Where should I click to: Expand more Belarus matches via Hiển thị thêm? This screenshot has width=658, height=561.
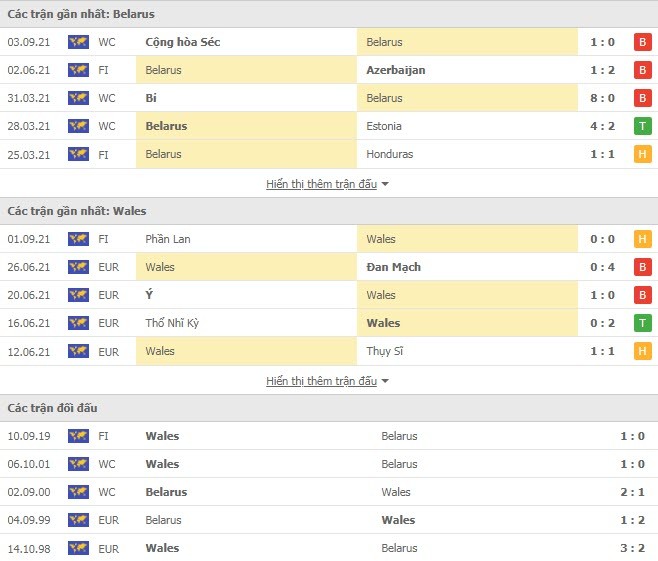[321, 184]
